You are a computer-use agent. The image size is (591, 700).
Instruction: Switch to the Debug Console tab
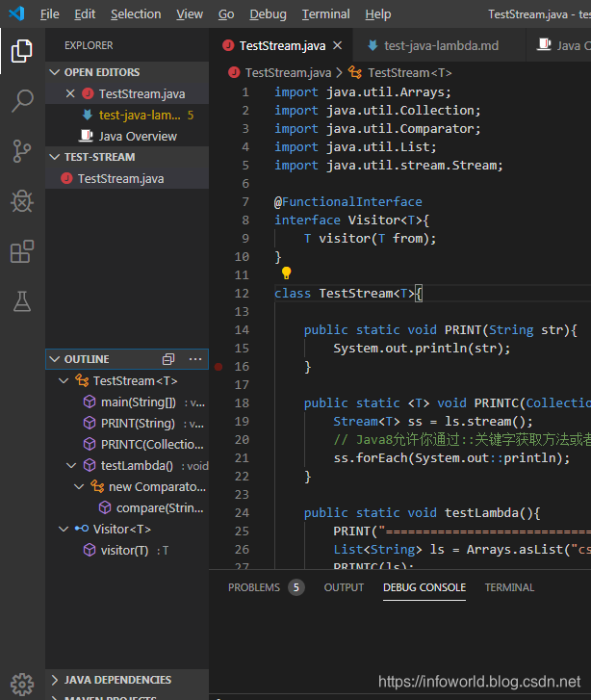click(x=424, y=587)
